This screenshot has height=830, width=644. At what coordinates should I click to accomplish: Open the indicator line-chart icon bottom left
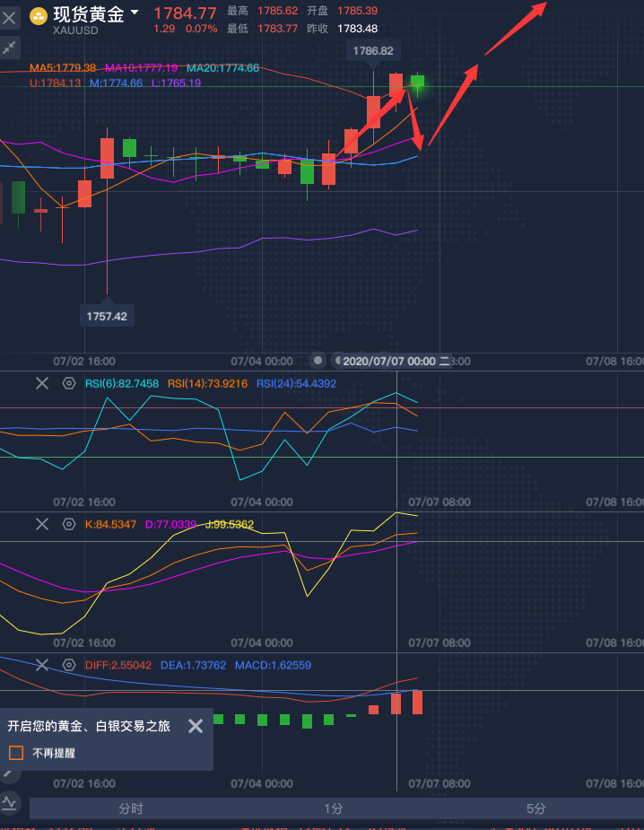coord(9,804)
